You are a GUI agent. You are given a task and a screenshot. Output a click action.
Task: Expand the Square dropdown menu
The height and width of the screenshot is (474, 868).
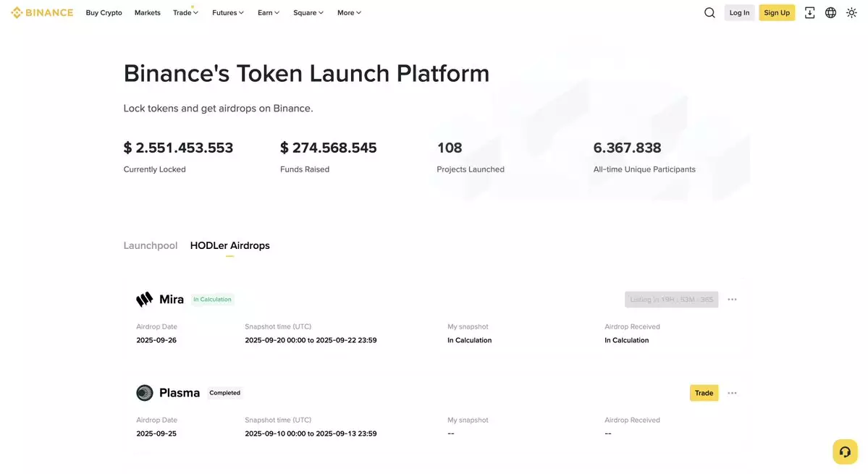(x=308, y=13)
